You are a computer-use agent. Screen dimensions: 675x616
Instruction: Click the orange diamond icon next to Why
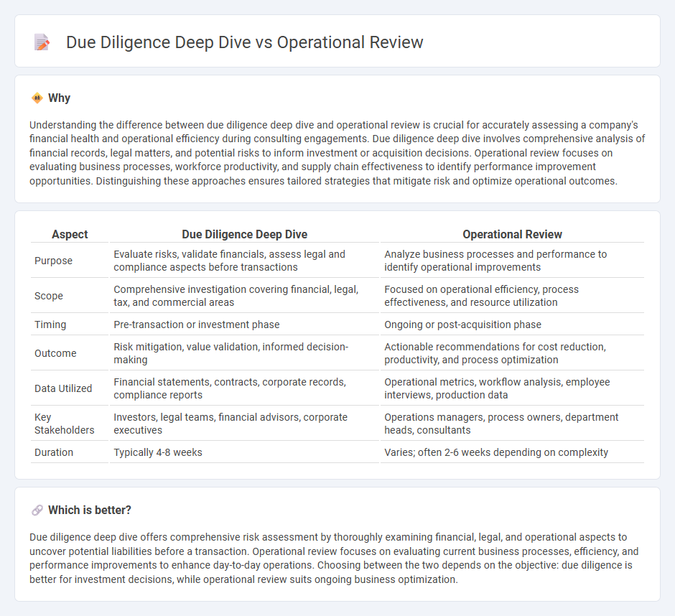37,98
